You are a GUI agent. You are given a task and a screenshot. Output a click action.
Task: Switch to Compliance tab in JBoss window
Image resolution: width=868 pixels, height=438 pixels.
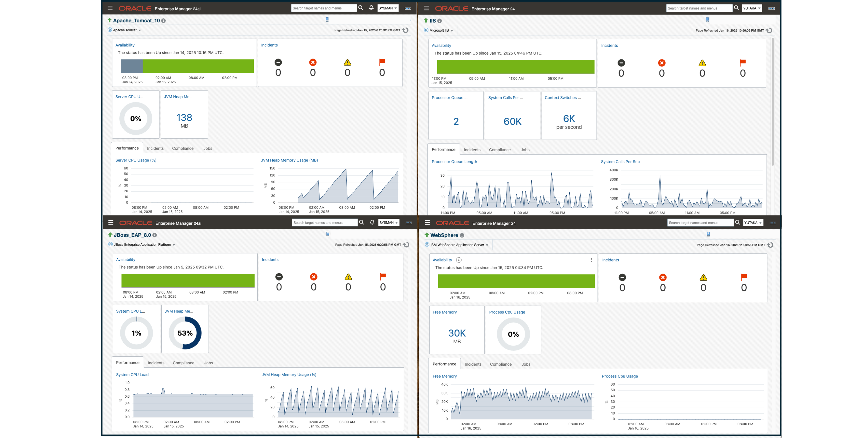(x=183, y=363)
